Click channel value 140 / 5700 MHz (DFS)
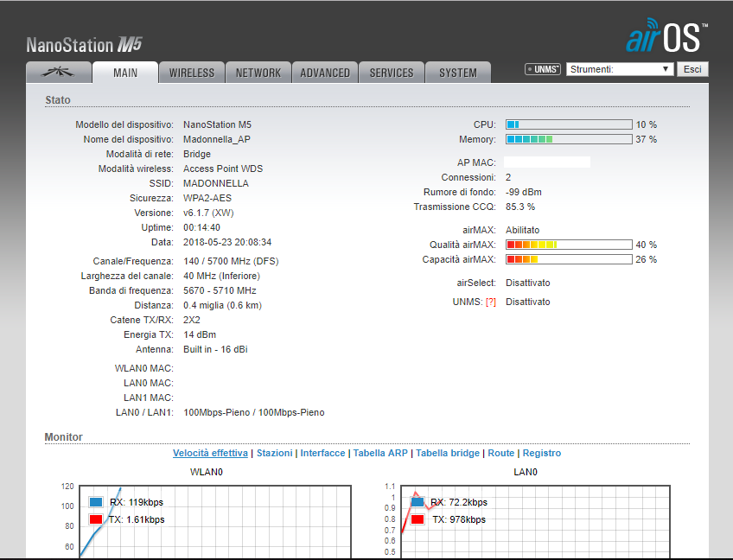The width and height of the screenshot is (733, 560). pyautogui.click(x=231, y=261)
